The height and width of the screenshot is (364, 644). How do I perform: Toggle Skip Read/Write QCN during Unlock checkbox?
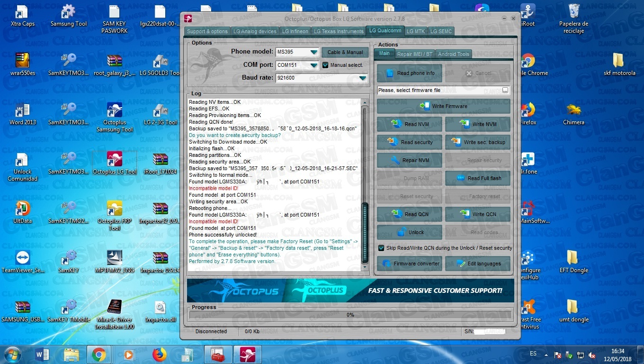[381, 248]
